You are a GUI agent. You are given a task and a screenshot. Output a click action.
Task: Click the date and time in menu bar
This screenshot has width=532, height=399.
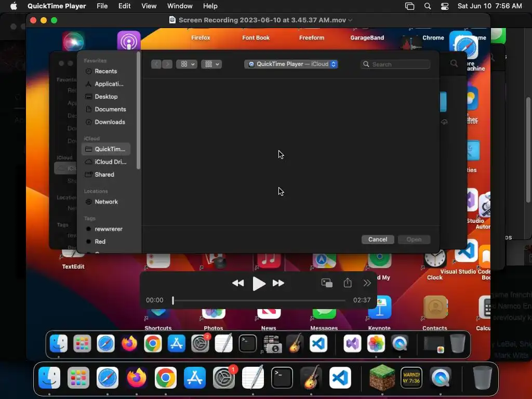[x=489, y=6]
